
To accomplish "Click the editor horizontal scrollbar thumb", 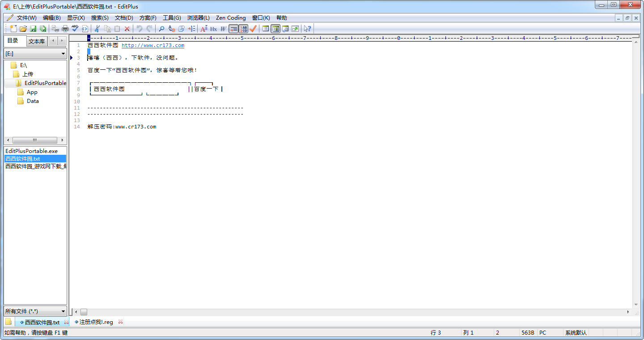I will (84, 312).
